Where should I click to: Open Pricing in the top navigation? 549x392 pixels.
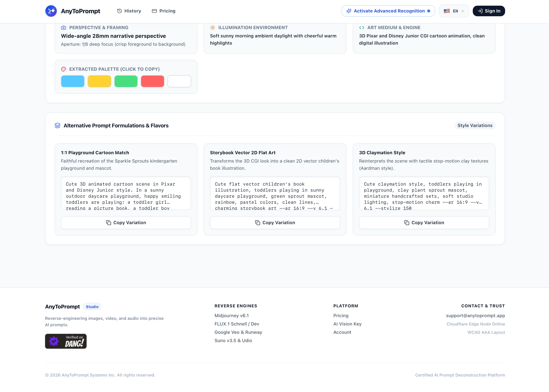pos(163,11)
